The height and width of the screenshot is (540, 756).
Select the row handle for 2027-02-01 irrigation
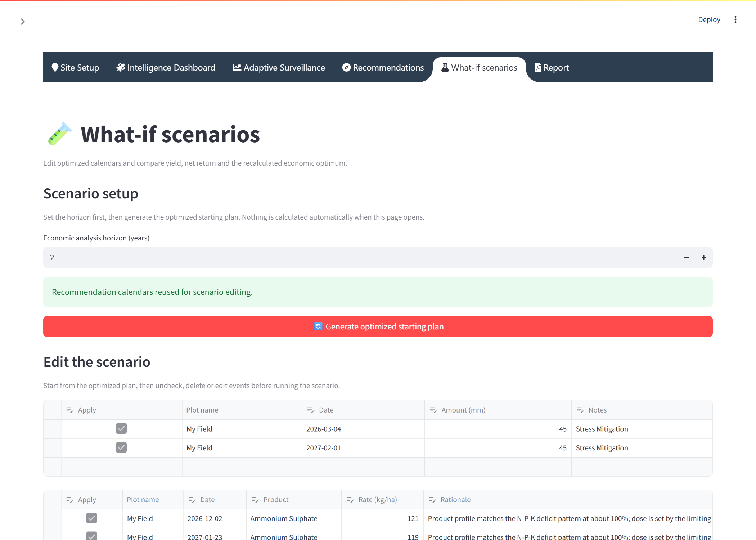point(53,448)
